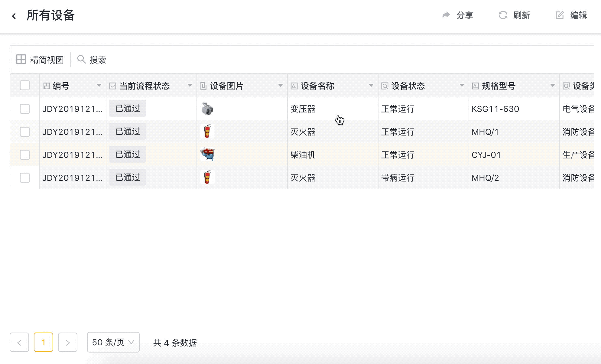Go to the next page arrow
601x364 pixels.
(x=68, y=342)
